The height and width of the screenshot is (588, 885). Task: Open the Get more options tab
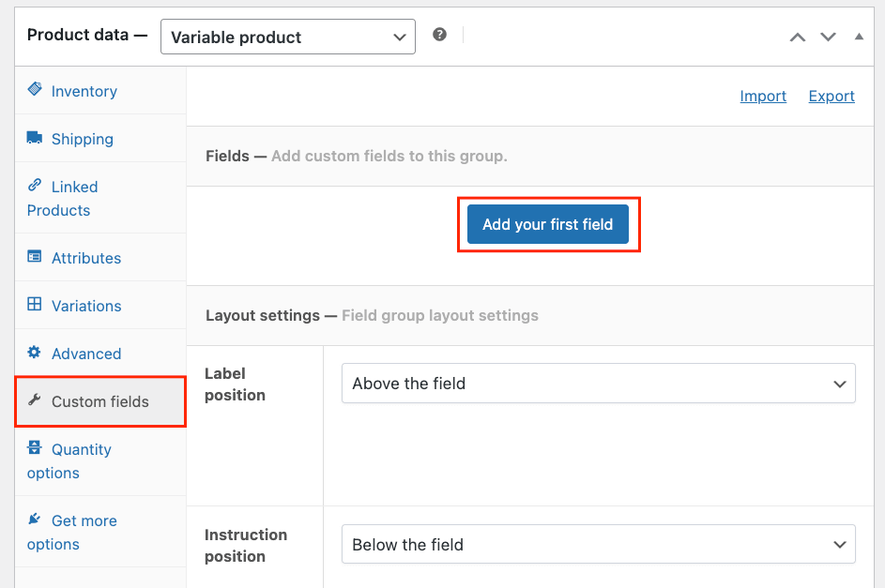(100, 532)
